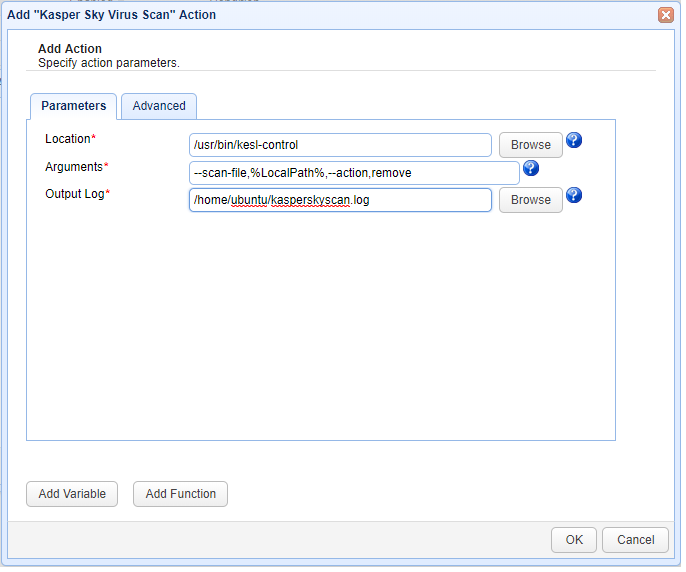
Task: Select the Parameters tab
Action: pos(74,107)
